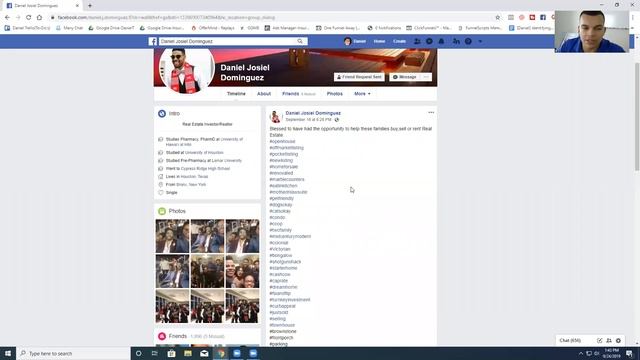Image resolution: width=640 pixels, height=360 pixels.
Task: Open post author Daniel Josiel Dominguez link
Action: pos(313,113)
